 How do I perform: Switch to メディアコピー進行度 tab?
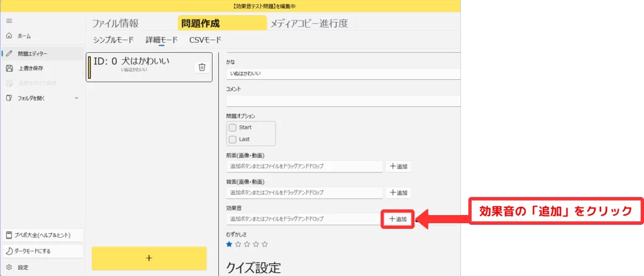point(309,24)
